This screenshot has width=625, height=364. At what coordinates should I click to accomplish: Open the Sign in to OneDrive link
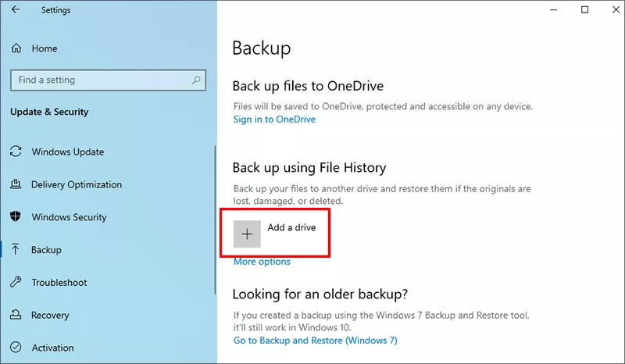[x=273, y=120]
